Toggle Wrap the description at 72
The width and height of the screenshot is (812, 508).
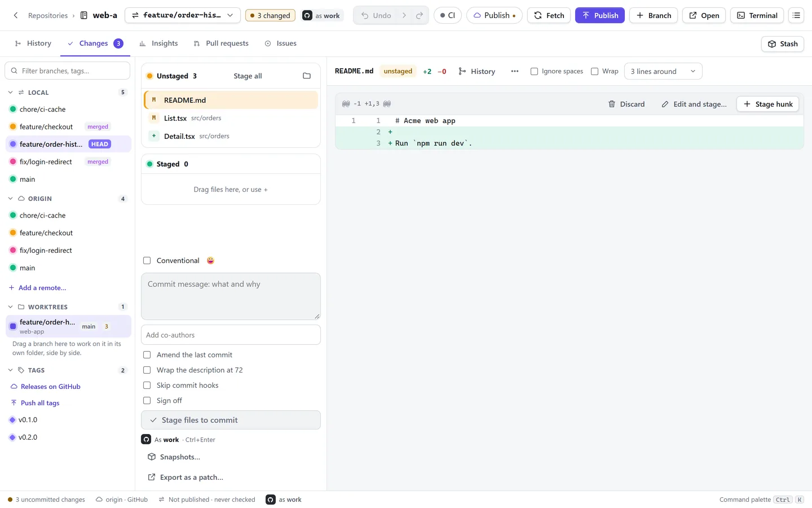click(147, 370)
